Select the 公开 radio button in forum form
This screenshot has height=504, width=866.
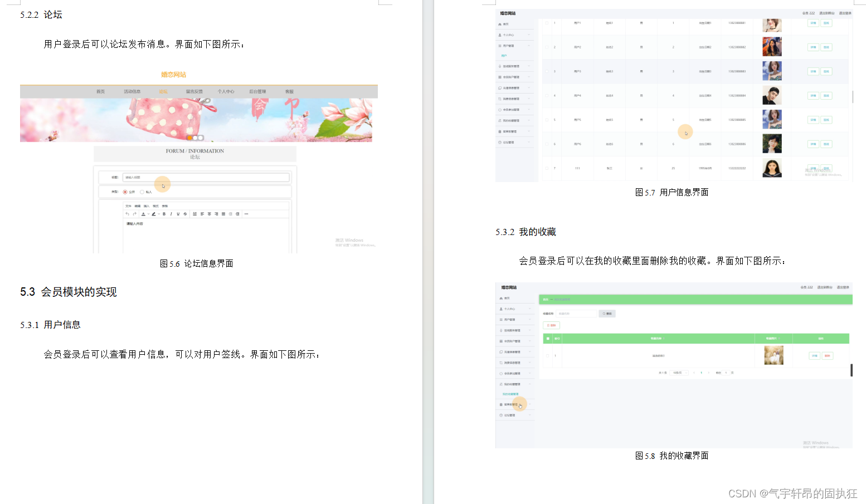125,192
